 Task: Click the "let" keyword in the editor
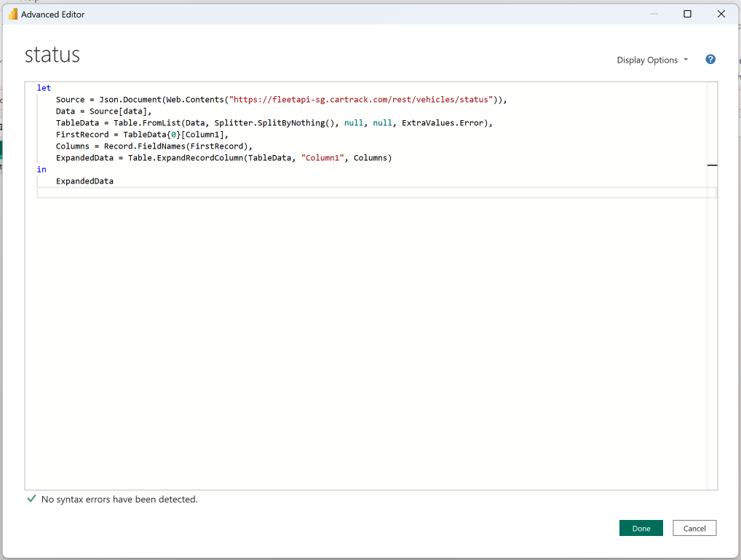click(x=44, y=87)
